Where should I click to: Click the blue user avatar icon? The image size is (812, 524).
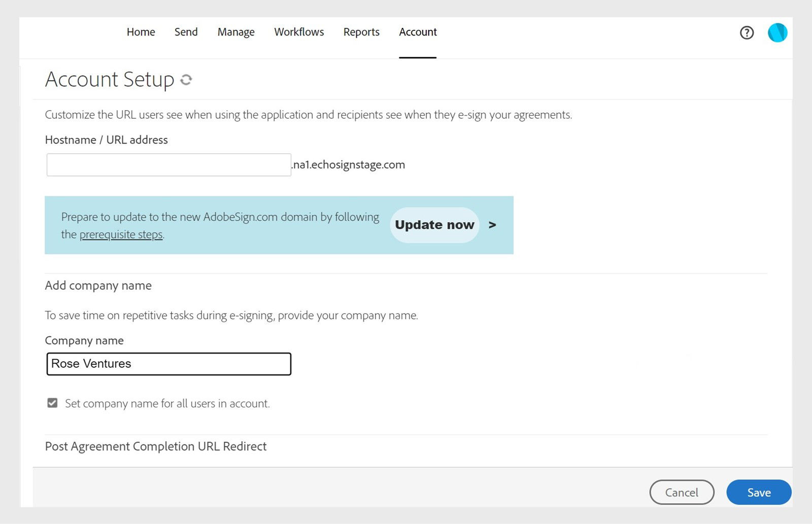[x=777, y=32]
